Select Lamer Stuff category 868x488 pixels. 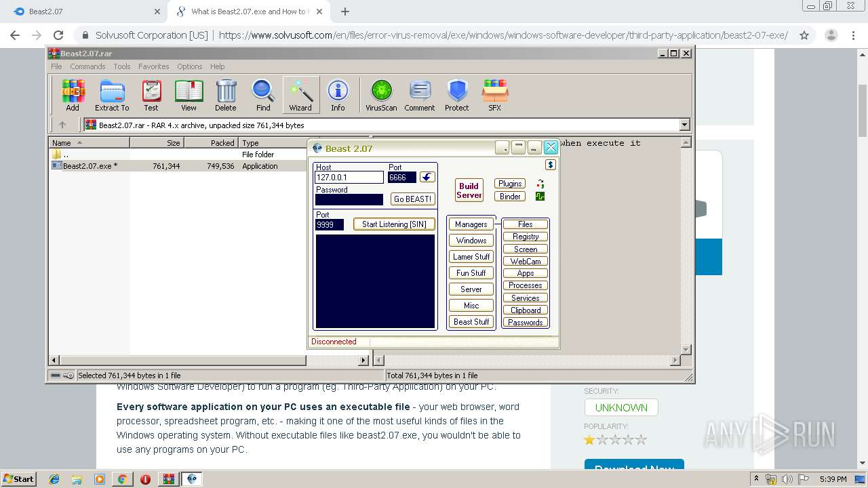[x=471, y=257]
